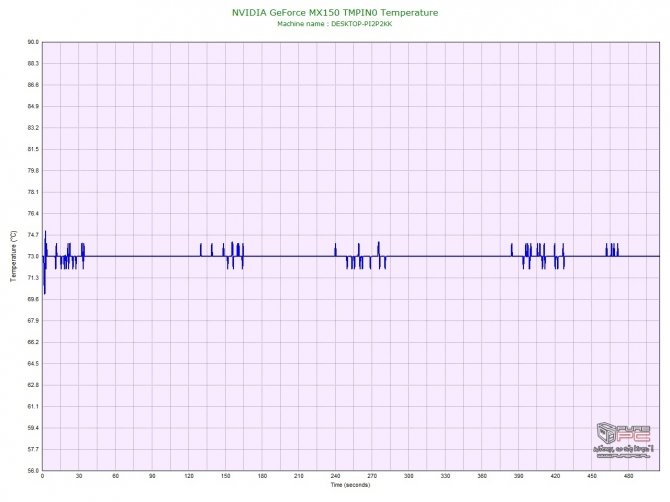Select the 61.1 temperature label
The height and width of the screenshot is (502, 670).
click(33, 407)
